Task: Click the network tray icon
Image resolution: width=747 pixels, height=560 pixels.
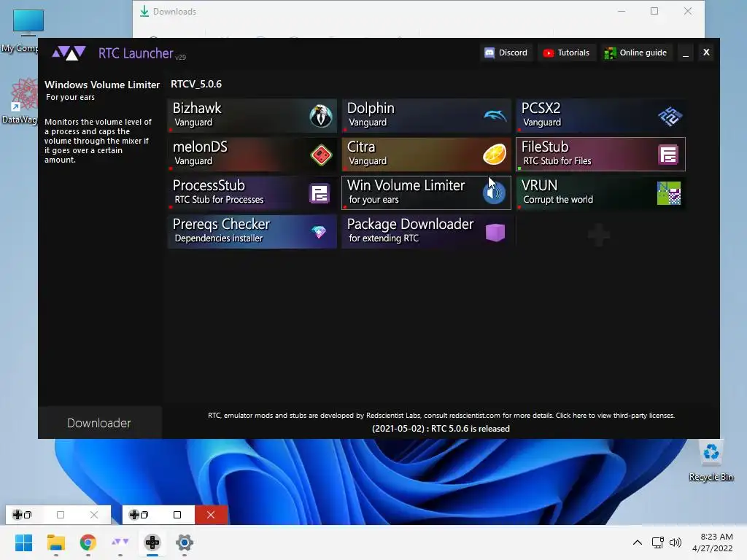Action: tap(658, 542)
